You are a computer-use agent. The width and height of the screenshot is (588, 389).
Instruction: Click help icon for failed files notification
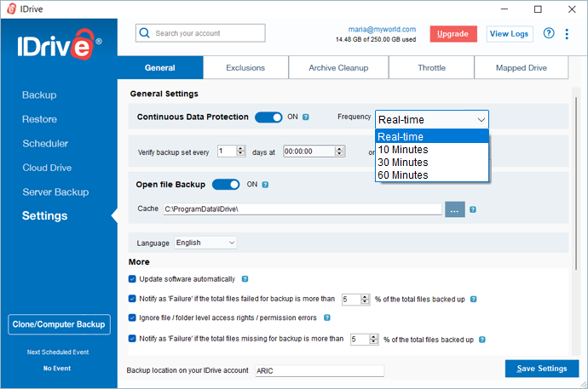(473, 299)
